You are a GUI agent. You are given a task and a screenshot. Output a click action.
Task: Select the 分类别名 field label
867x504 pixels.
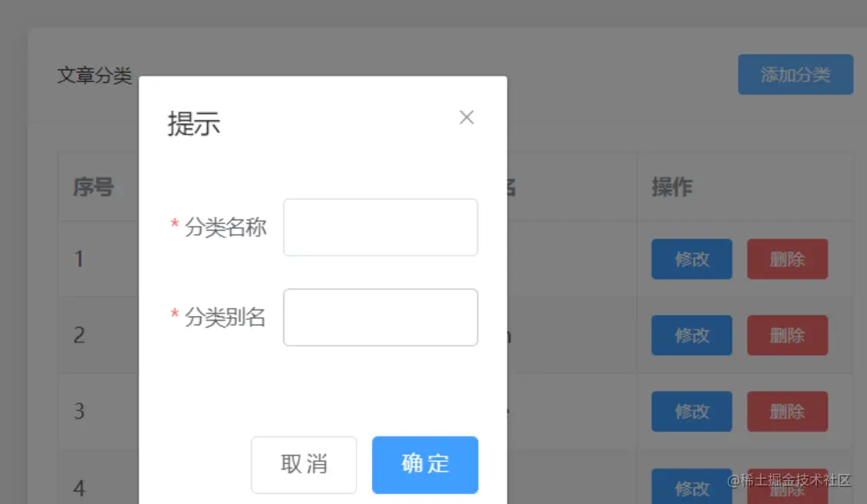pyautogui.click(x=226, y=317)
